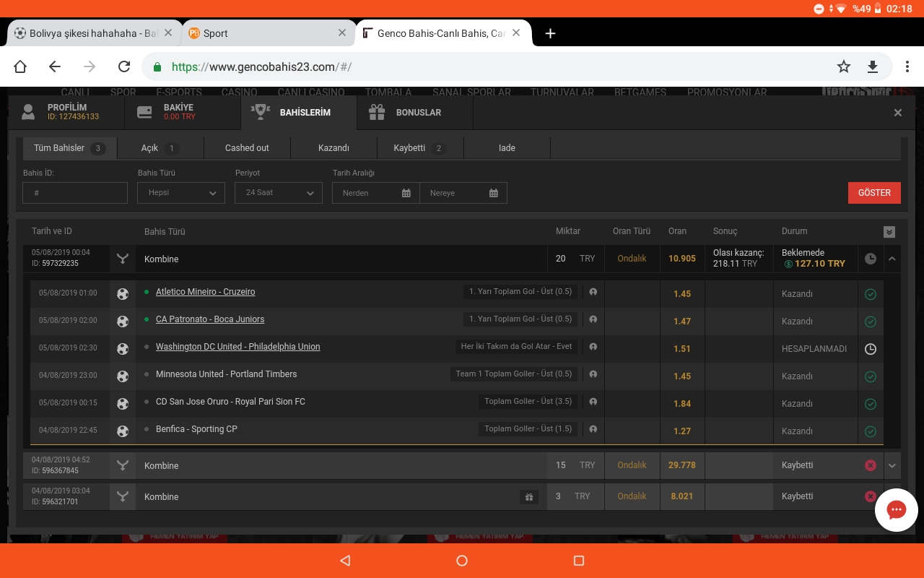The image size is (924, 578).
Task: Click the football icon for Benfica match
Action: click(123, 431)
